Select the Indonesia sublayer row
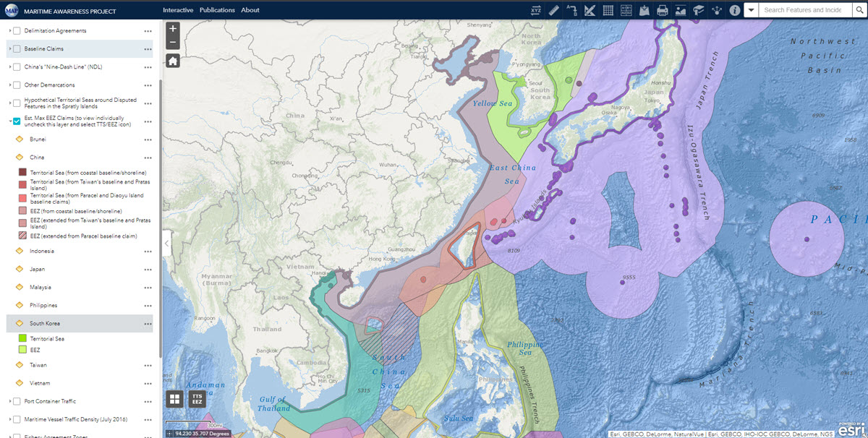Viewport: 868px width, 438px height. (x=80, y=251)
